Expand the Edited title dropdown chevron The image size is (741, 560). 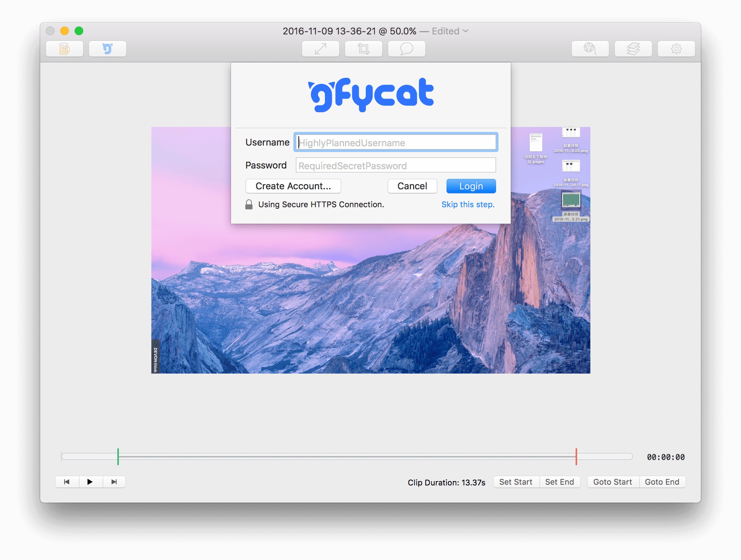pyautogui.click(x=466, y=31)
